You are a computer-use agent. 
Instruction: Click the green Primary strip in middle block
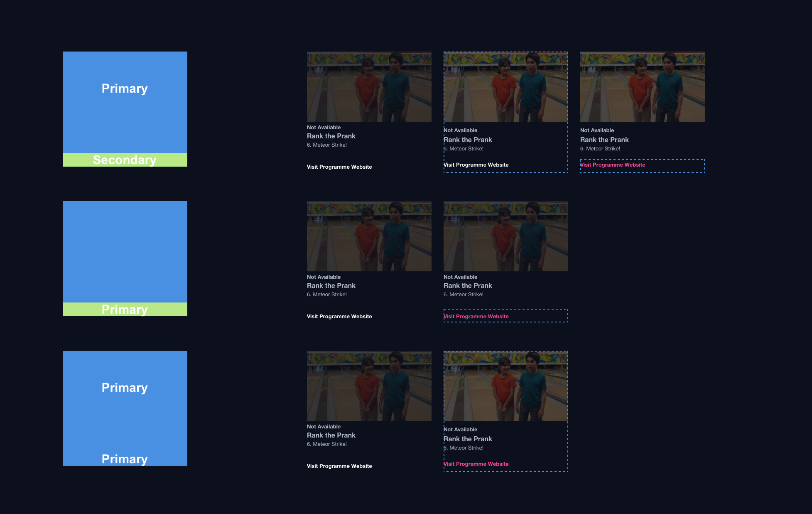point(125,310)
